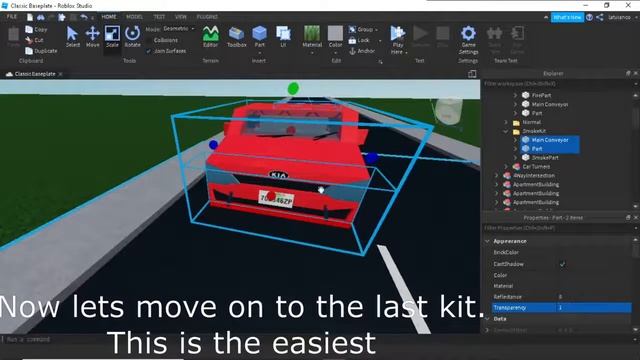Close the Explorer panel

click(636, 73)
